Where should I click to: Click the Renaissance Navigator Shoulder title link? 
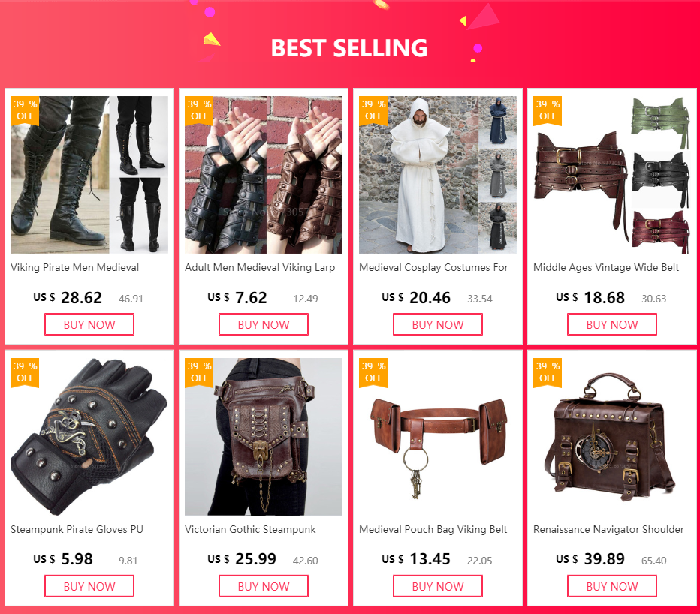tap(608, 529)
